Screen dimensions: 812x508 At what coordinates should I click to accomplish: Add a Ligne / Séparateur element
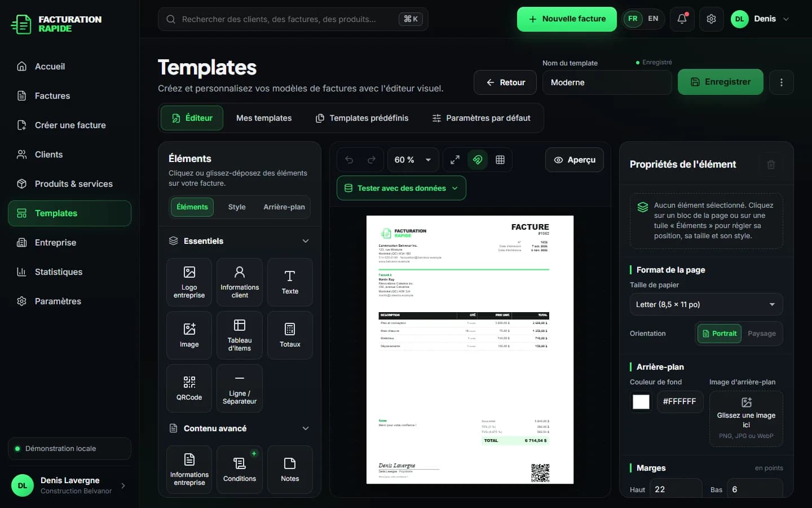click(x=240, y=388)
